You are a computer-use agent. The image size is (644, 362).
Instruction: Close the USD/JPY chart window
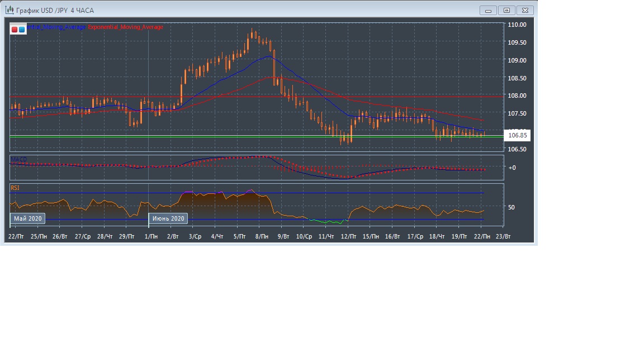point(525,10)
